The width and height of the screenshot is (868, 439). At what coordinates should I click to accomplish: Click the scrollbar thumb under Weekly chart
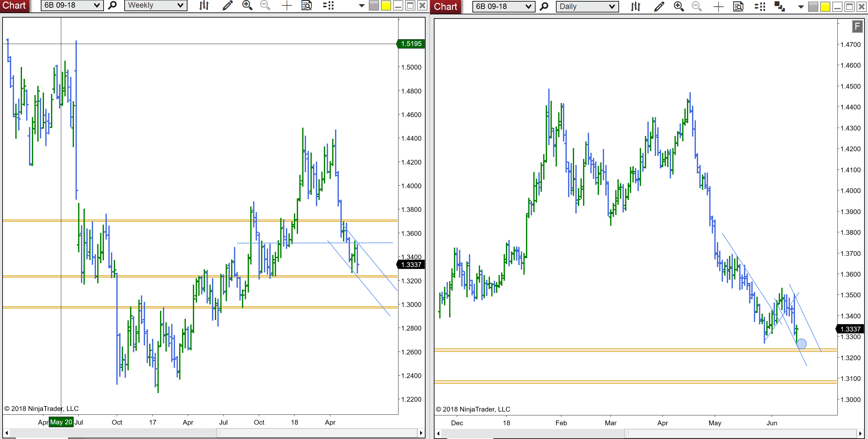pyautogui.click(x=317, y=433)
